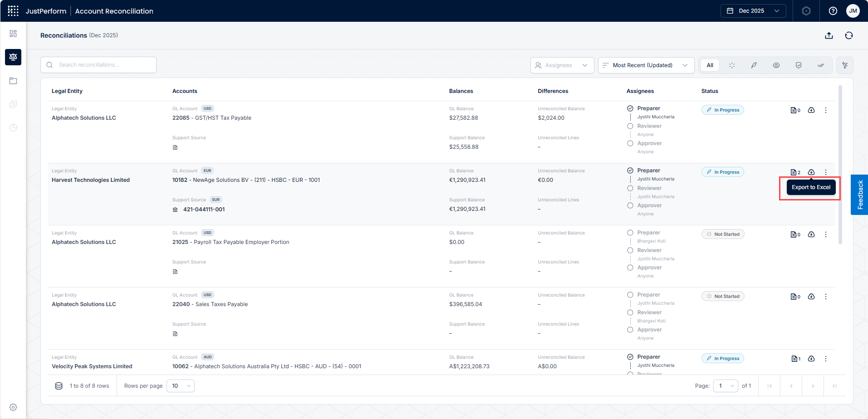This screenshot has width=868, height=419.
Task: Click Reviewer step circle for account 10182
Action: tap(630, 188)
